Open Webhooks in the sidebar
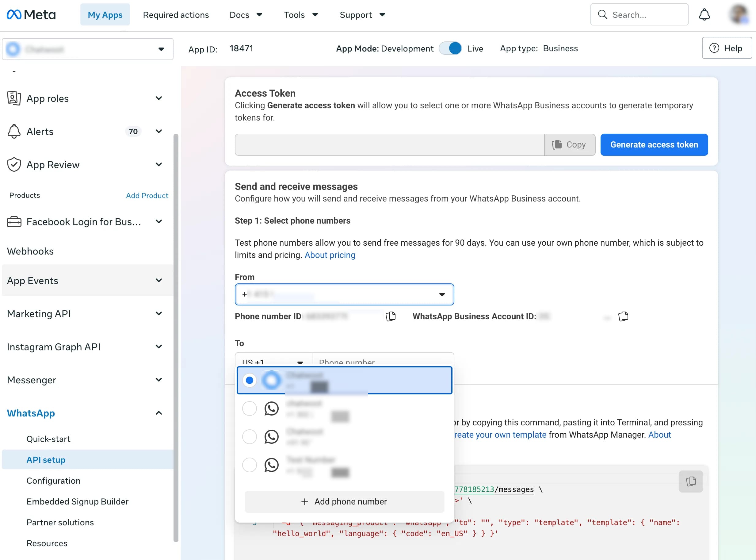This screenshot has width=756, height=560. click(30, 251)
